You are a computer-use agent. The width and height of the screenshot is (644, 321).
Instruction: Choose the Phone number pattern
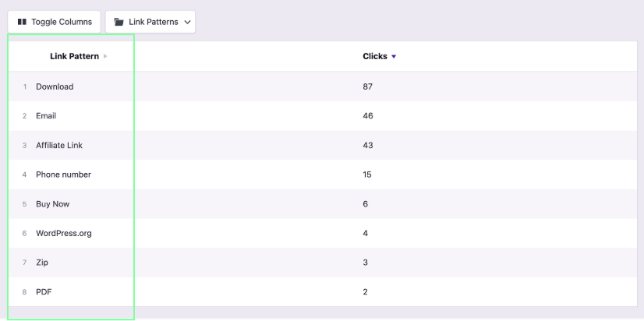[64, 175]
